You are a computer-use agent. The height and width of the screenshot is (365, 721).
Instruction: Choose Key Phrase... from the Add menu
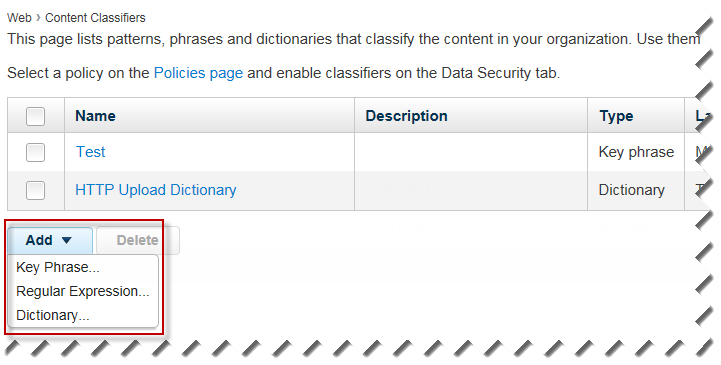pyautogui.click(x=58, y=268)
